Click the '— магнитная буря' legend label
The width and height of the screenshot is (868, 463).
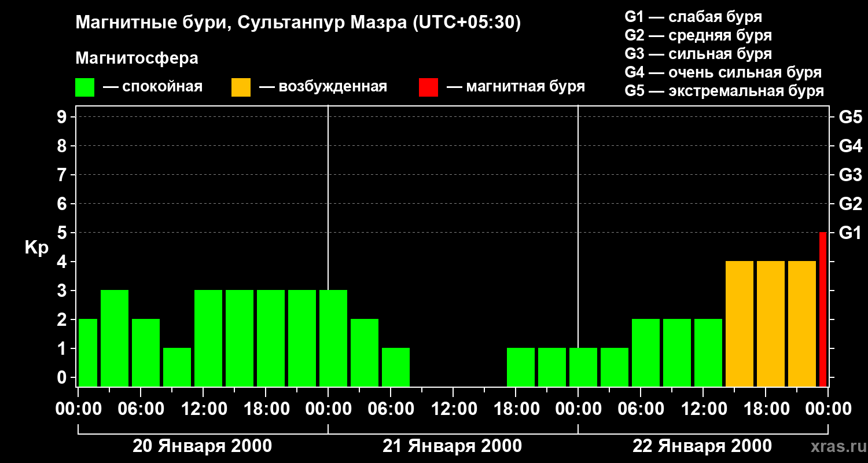coord(516,87)
